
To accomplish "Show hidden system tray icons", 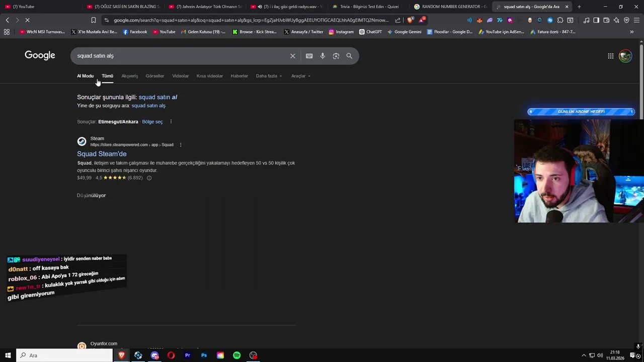I will pyautogui.click(x=584, y=355).
